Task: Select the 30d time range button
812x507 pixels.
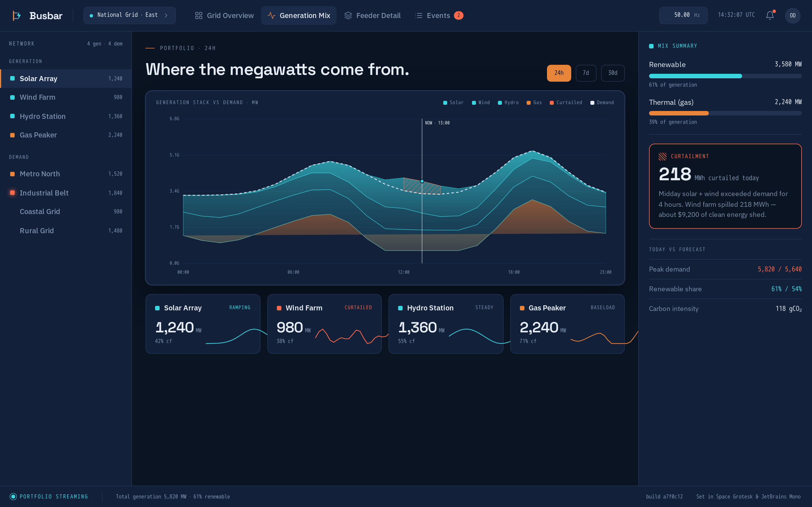Action: click(x=613, y=73)
